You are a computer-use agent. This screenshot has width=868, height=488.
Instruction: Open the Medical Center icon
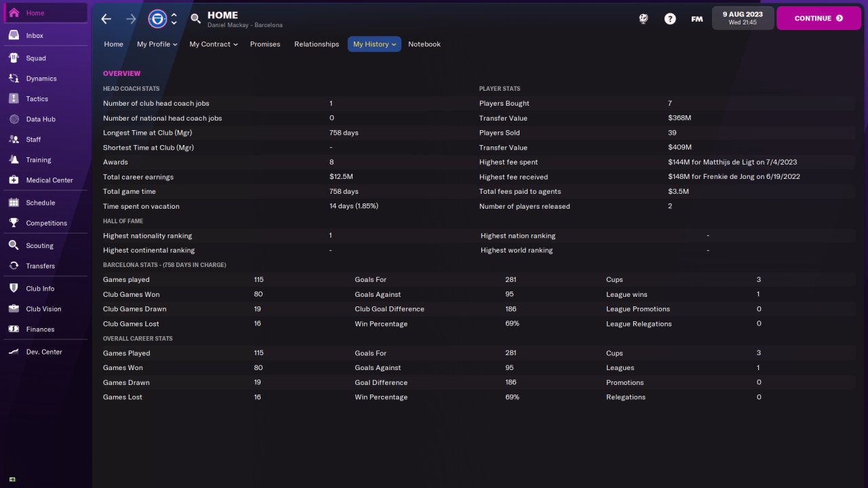coord(14,180)
